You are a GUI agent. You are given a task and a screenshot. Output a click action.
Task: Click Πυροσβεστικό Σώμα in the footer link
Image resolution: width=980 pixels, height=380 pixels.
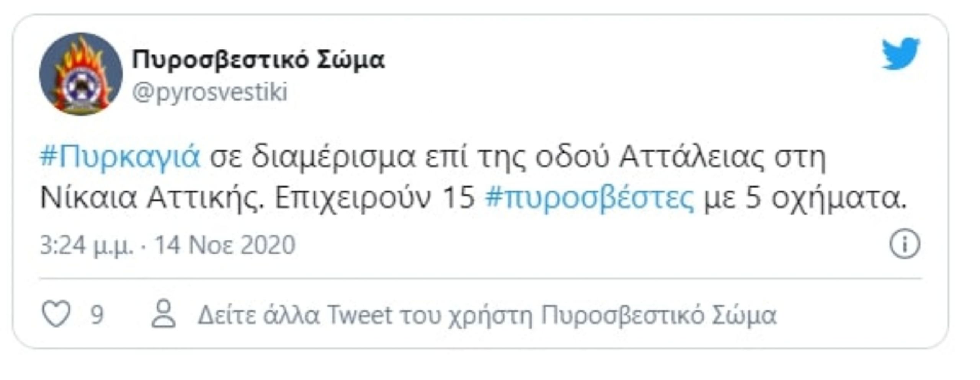point(659,316)
